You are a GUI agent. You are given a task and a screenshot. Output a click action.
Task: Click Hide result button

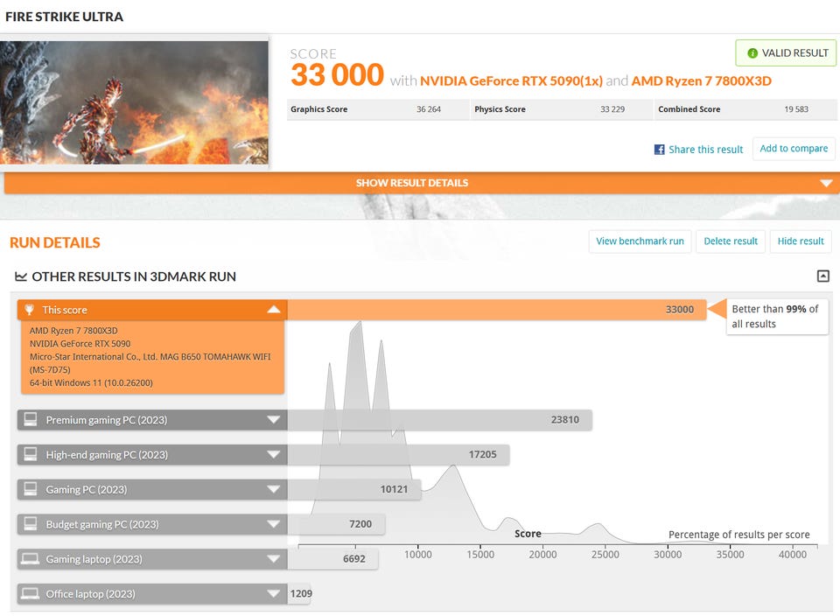pyautogui.click(x=801, y=241)
